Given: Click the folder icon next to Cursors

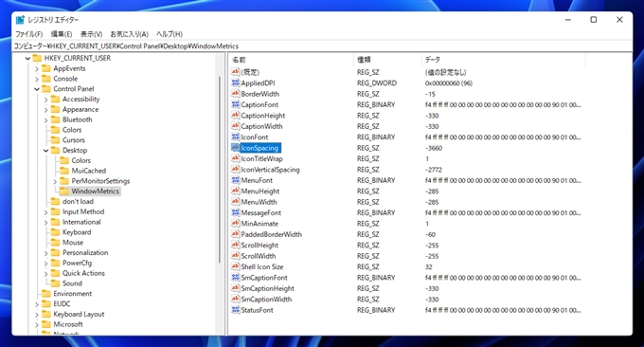Looking at the screenshot, I should (56, 139).
